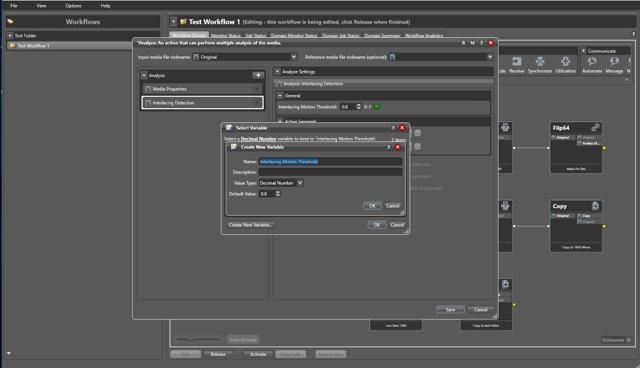Image resolution: width=640 pixels, height=368 pixels.
Task: Collapse the Analysis section
Action: 144,75
